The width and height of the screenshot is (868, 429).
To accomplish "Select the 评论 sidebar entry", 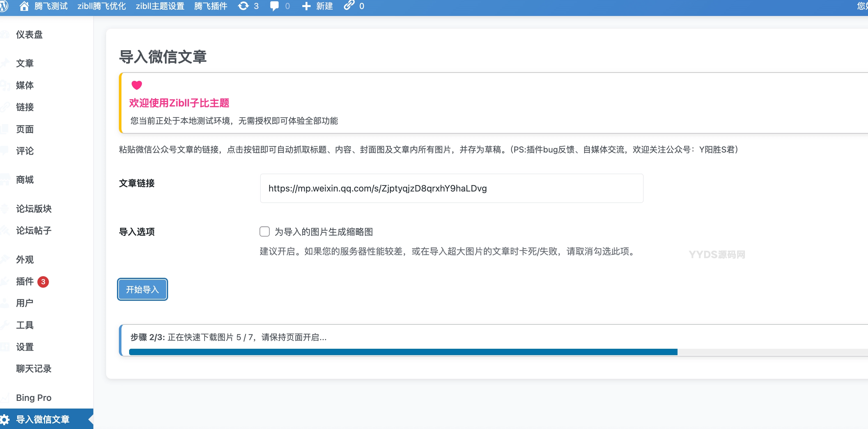I will (25, 151).
